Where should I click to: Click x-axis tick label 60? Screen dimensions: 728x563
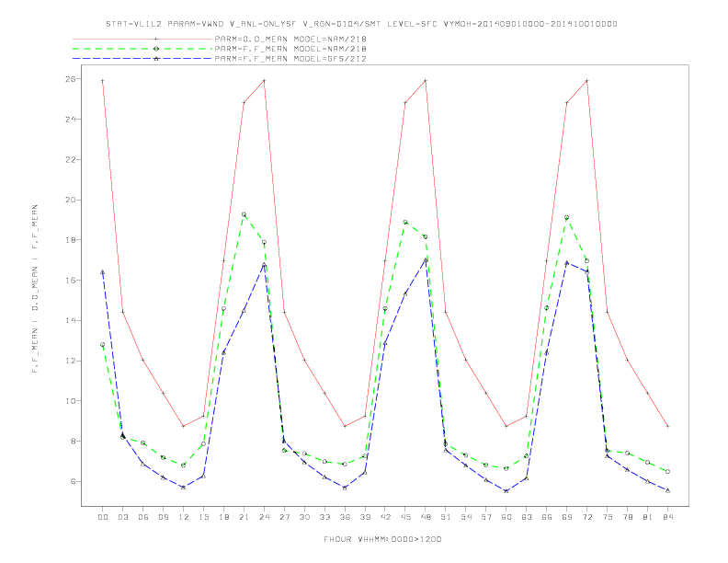tap(506, 517)
